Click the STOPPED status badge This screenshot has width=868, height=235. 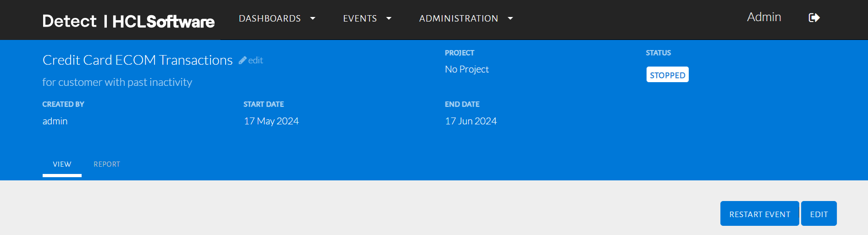coord(667,75)
